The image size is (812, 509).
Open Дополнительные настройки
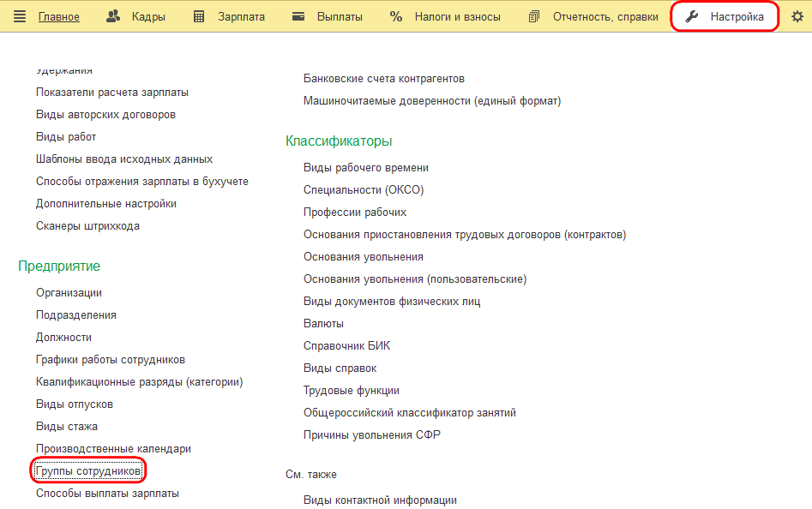coord(106,204)
